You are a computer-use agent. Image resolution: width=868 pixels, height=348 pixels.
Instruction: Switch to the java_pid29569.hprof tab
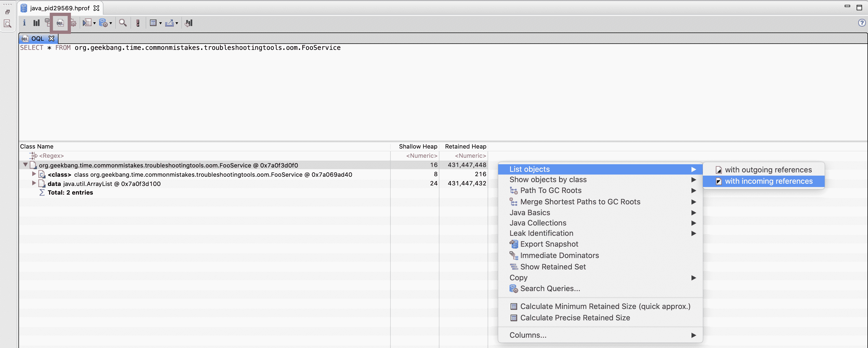(59, 8)
